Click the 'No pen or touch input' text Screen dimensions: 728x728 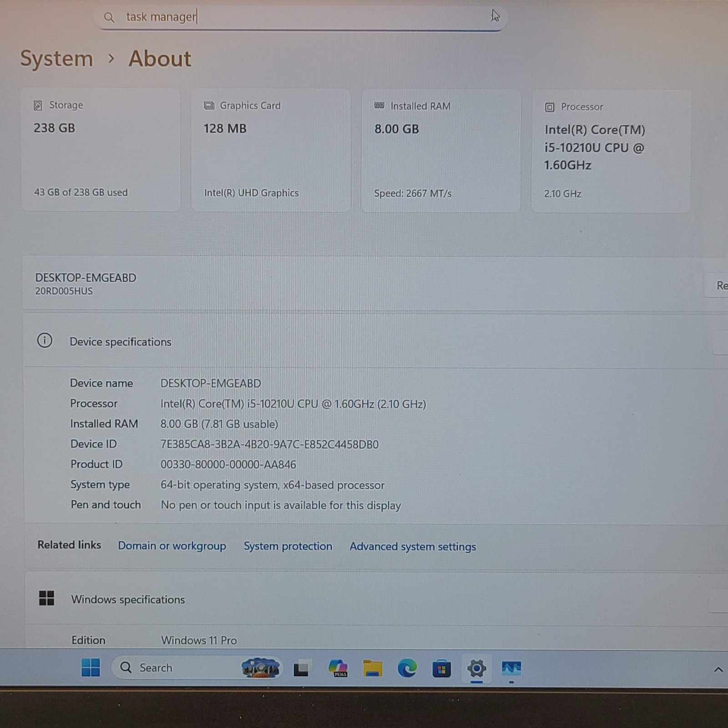tap(281, 505)
